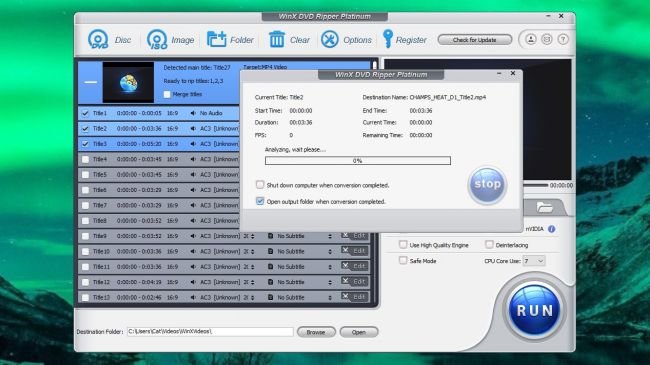The height and width of the screenshot is (365, 650).
Task: Open CPU Core Use dropdown
Action: click(x=534, y=261)
